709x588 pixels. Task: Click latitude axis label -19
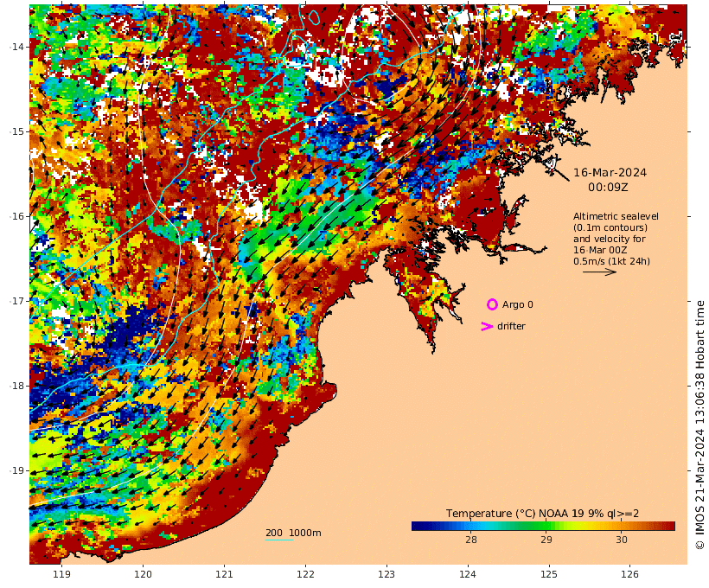click(x=16, y=470)
